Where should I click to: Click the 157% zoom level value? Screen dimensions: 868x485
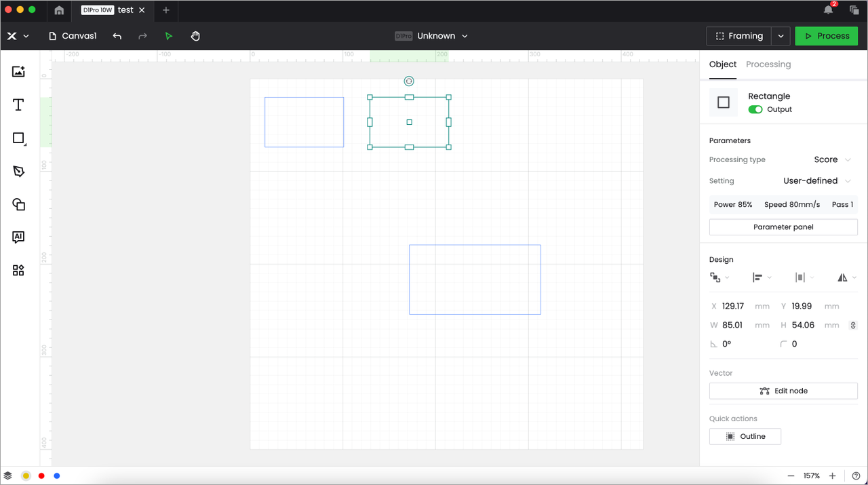pos(812,476)
